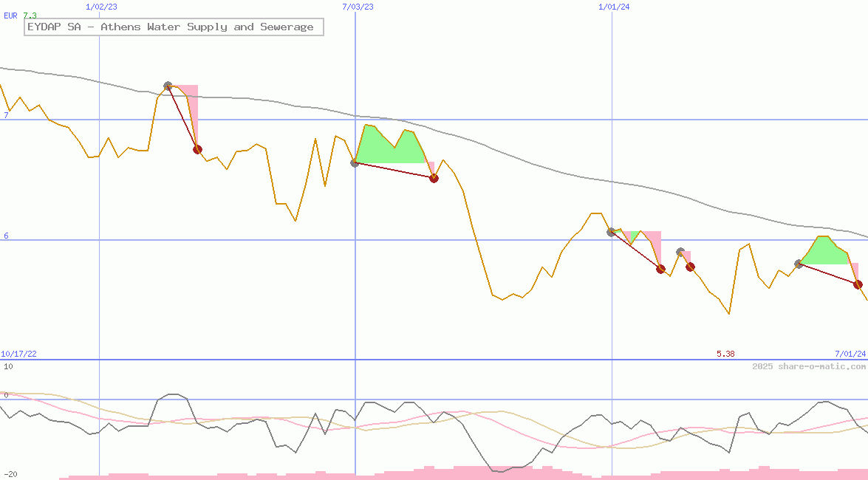This screenshot has width=868, height=480.
Task: Click the 7.3 maximum price label
Action: pyautogui.click(x=30, y=16)
